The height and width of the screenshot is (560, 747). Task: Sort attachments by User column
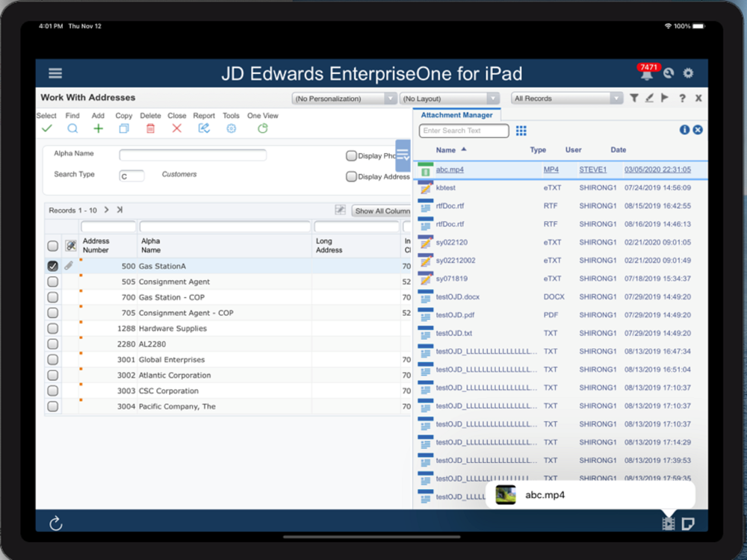click(x=573, y=149)
